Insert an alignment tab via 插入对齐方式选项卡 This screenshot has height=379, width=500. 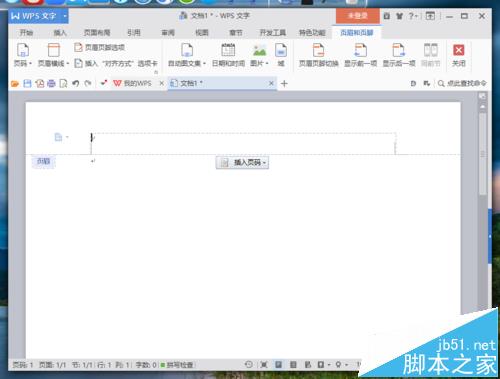point(115,63)
